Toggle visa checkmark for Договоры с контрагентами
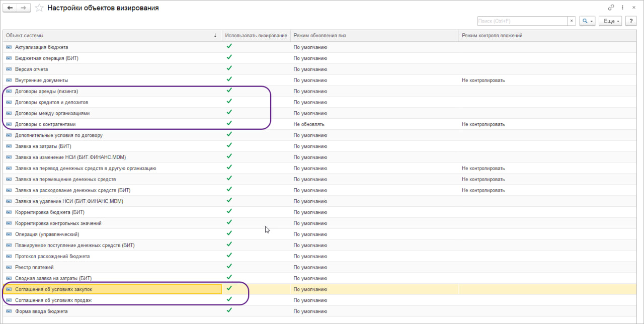The width and height of the screenshot is (644, 324). point(229,124)
